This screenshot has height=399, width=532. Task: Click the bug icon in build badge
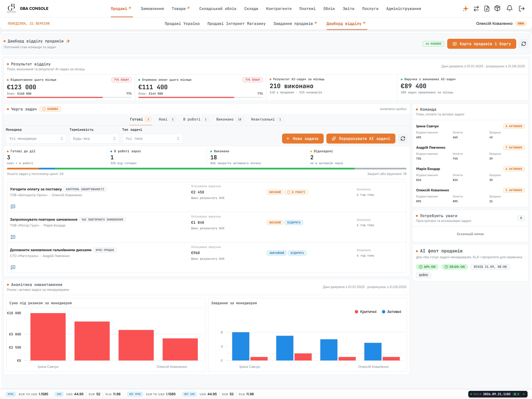coord(515,394)
